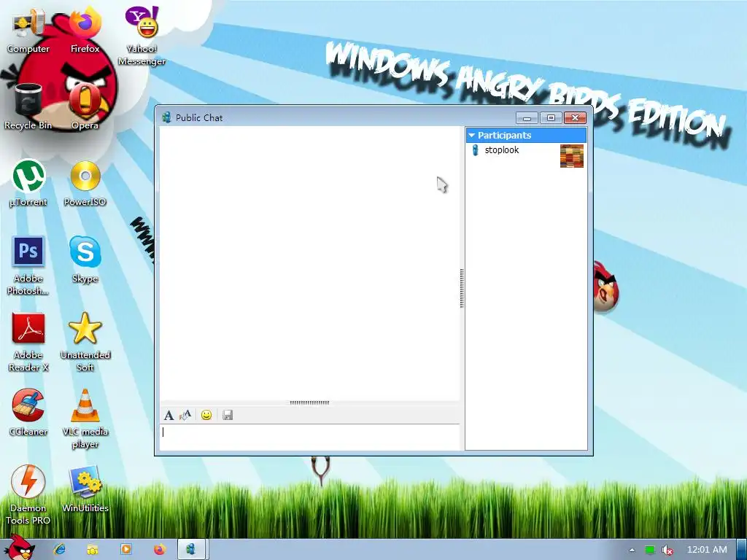Close the Public Chat window
This screenshot has height=560, width=747.
(575, 117)
